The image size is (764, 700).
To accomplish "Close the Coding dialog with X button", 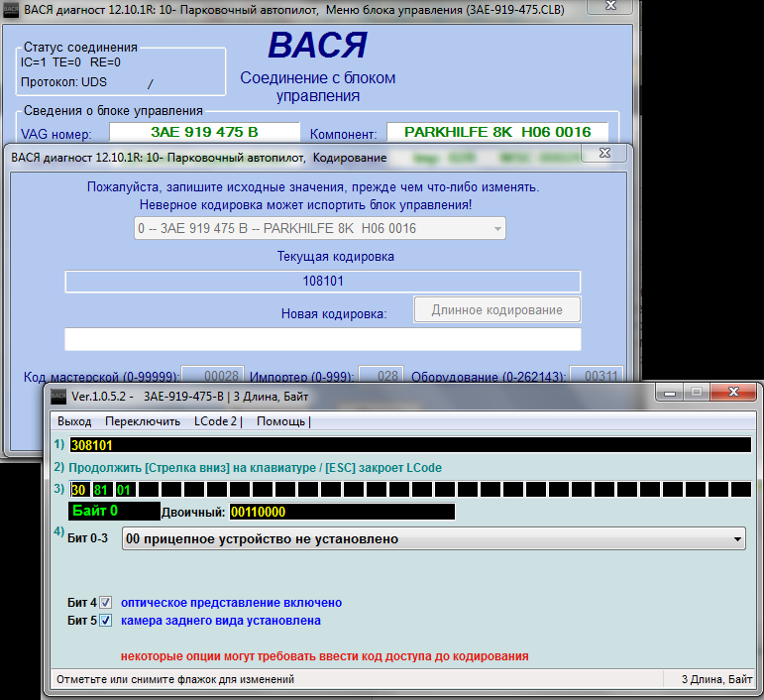I will click(x=601, y=155).
